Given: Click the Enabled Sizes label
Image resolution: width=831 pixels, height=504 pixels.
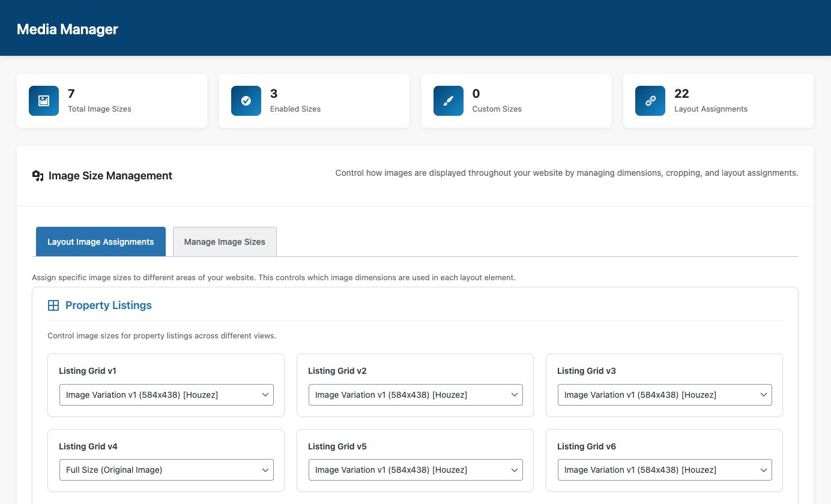Looking at the screenshot, I should 295,109.
